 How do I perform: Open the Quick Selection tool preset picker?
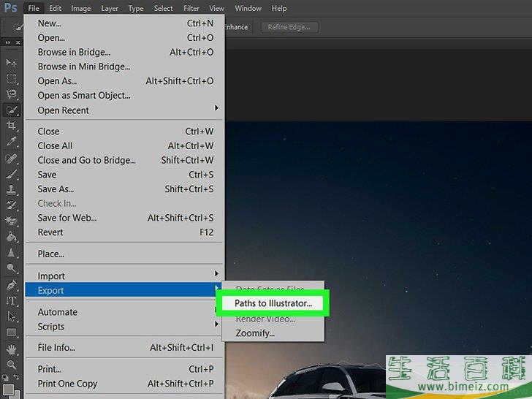17,27
